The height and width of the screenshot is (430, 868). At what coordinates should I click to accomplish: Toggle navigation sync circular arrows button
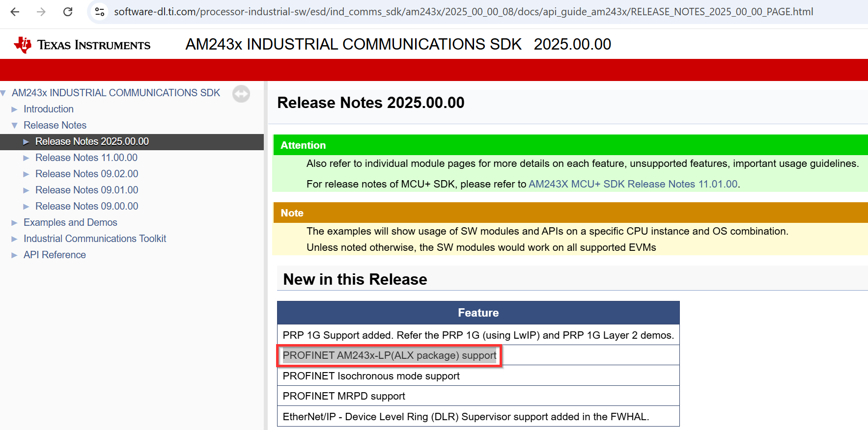241,93
